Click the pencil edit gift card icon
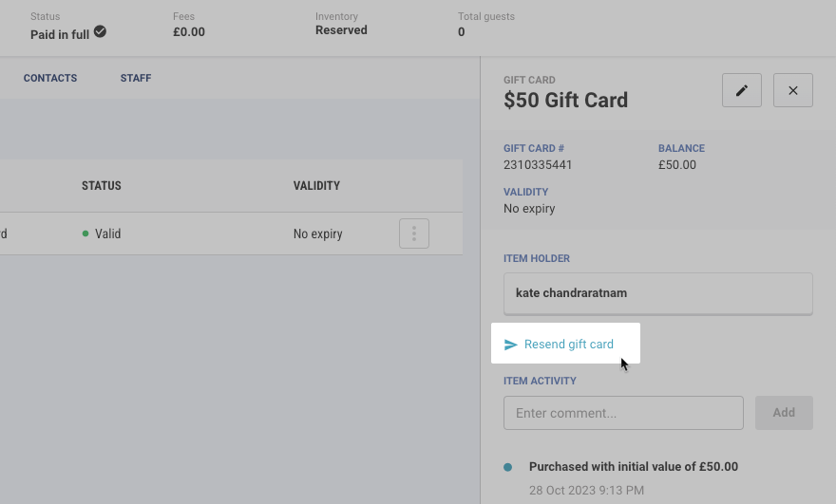The height and width of the screenshot is (504, 836). (x=742, y=90)
